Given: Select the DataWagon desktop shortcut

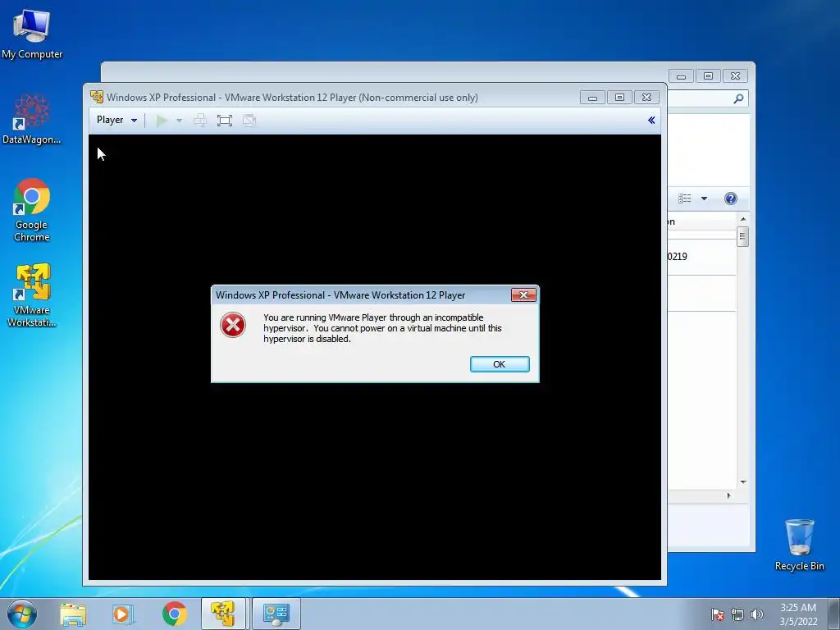Looking at the screenshot, I should (32, 119).
